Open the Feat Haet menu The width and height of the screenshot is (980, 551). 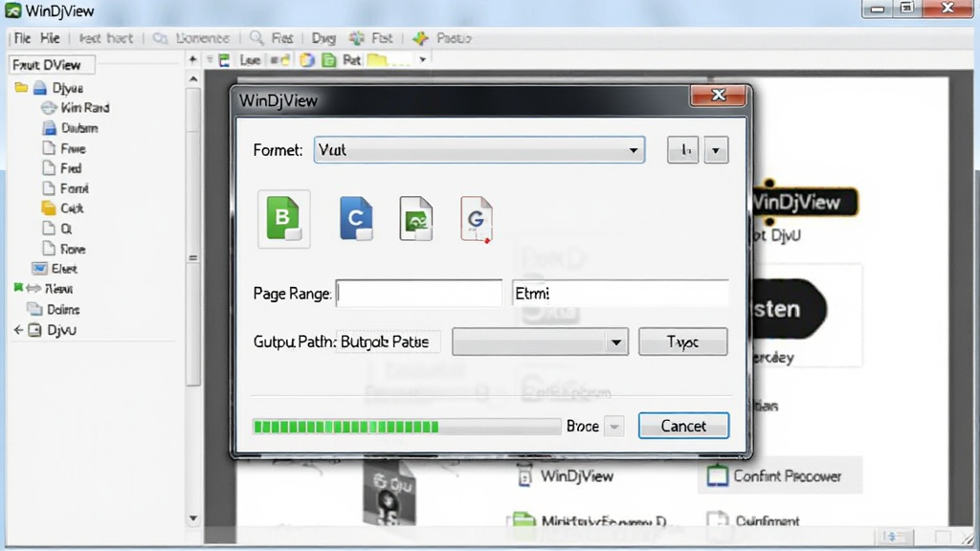coord(106,38)
